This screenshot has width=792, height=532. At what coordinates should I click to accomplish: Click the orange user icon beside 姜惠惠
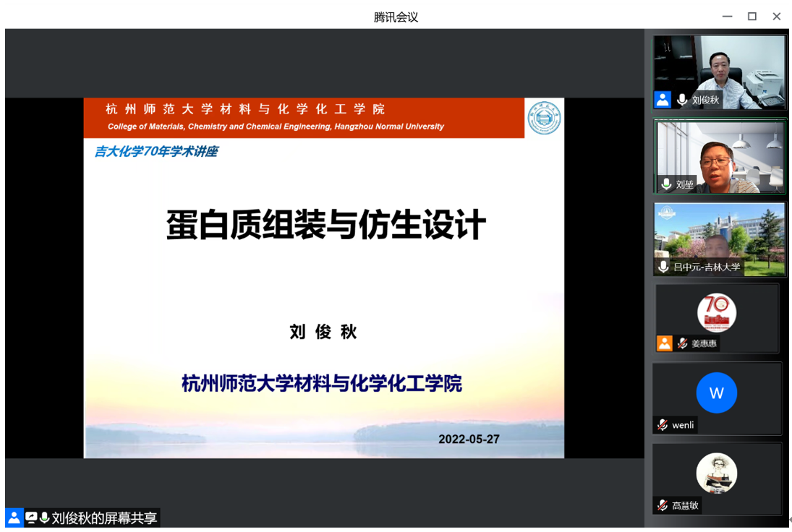tap(664, 343)
